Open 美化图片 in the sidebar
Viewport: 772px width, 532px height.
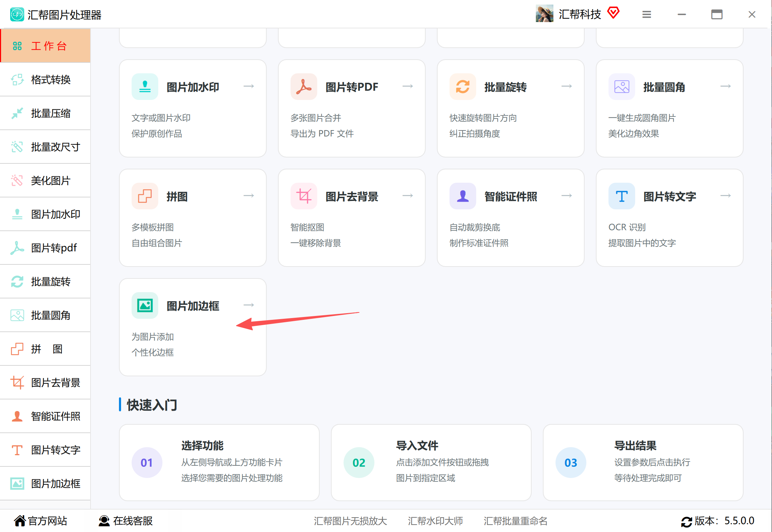[x=45, y=181]
